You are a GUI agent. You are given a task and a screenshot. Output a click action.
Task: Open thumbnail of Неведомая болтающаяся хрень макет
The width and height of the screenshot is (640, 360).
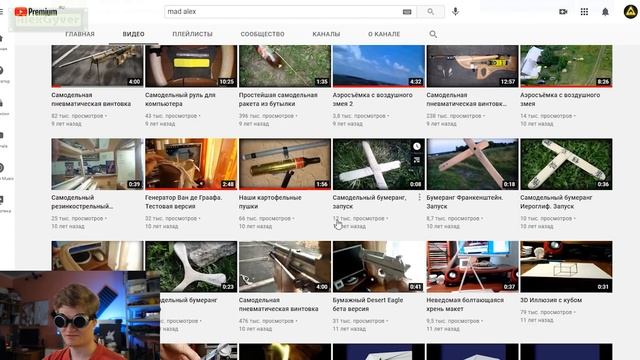click(472, 267)
